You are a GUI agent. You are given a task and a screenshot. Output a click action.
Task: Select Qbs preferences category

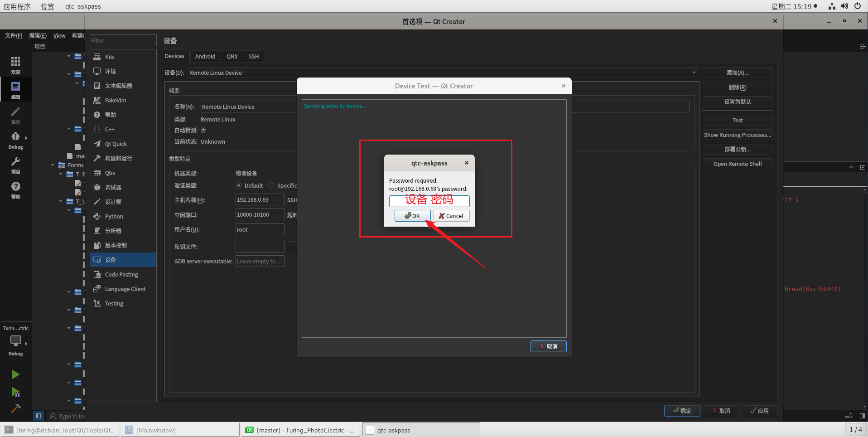pyautogui.click(x=123, y=173)
